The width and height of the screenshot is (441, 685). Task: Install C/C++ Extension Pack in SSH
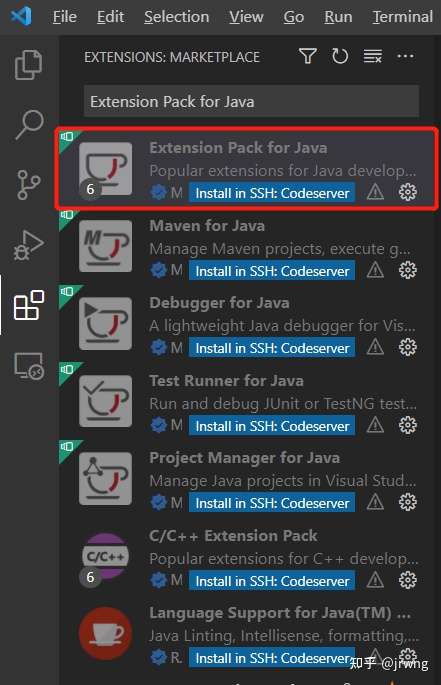[x=272, y=581]
